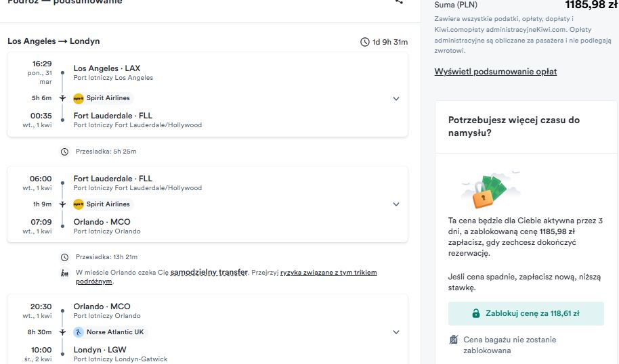Click the self-transfer walking person icon
Screen dimensions: 619x364
click(65, 273)
